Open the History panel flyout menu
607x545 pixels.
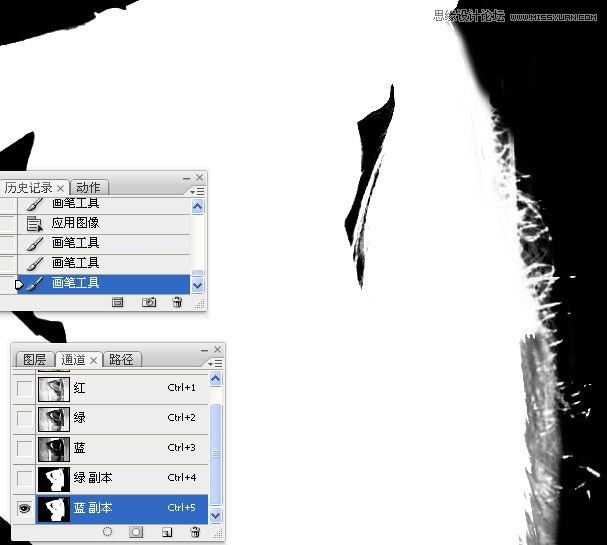[199, 190]
